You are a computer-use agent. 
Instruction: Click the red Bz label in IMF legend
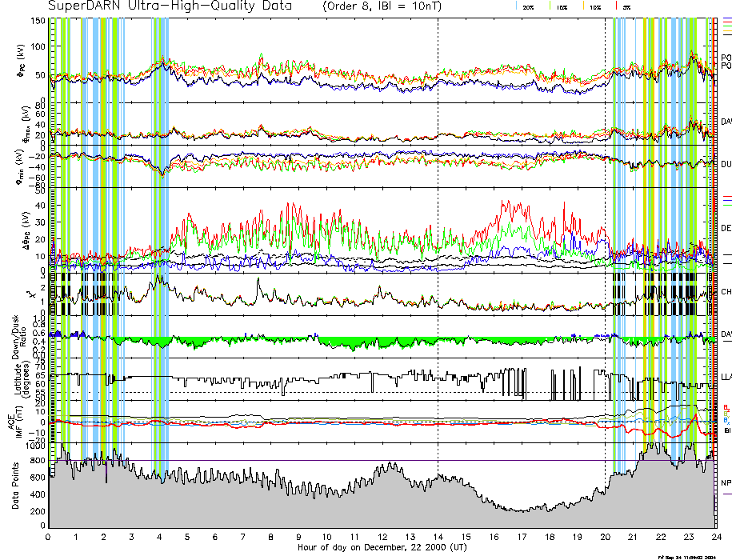[726, 406]
